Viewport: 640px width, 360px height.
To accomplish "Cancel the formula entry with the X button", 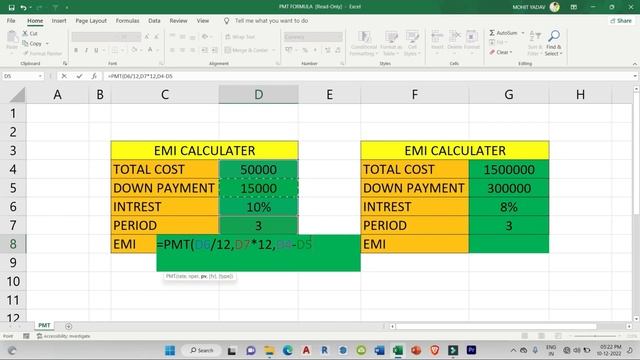I will pyautogui.click(x=64, y=76).
